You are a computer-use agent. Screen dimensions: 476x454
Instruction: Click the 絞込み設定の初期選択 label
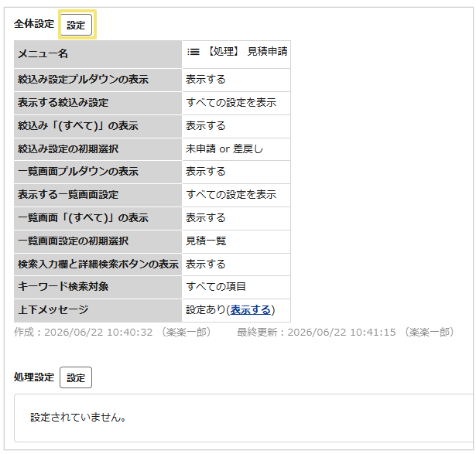pos(68,149)
